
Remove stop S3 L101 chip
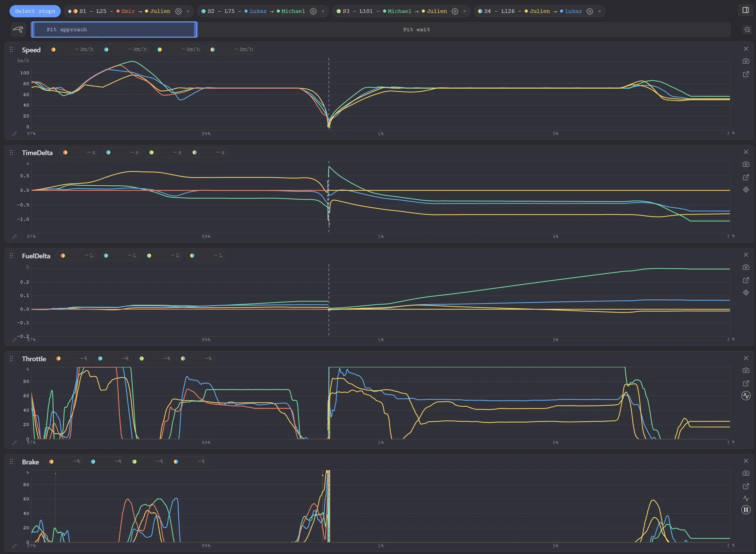465,11
